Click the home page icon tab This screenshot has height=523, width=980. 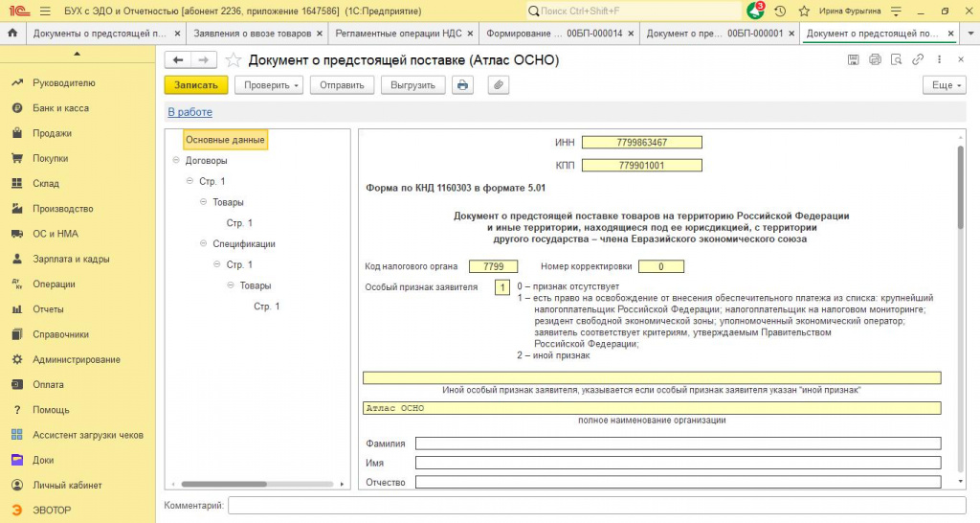pyautogui.click(x=12, y=34)
